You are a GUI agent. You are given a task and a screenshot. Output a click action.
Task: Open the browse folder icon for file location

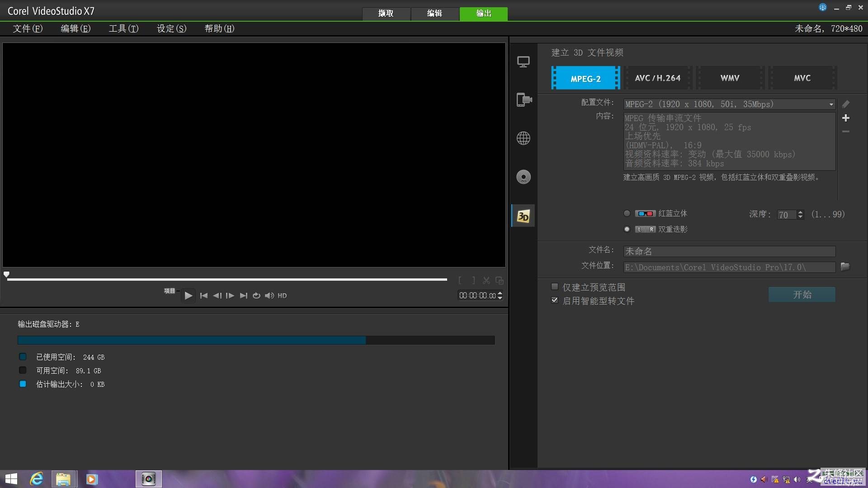tap(845, 267)
